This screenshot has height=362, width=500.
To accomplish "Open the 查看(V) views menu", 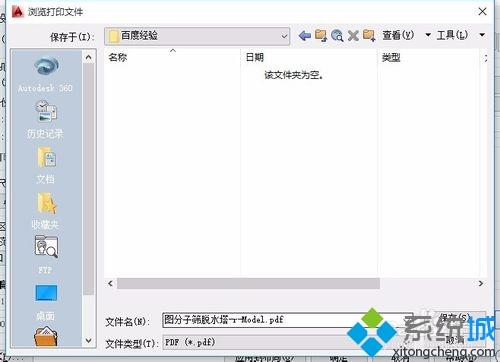I will click(x=398, y=35).
